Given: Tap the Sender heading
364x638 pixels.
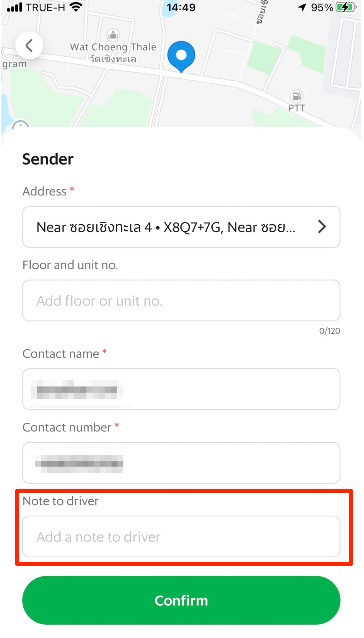Looking at the screenshot, I should point(48,159).
